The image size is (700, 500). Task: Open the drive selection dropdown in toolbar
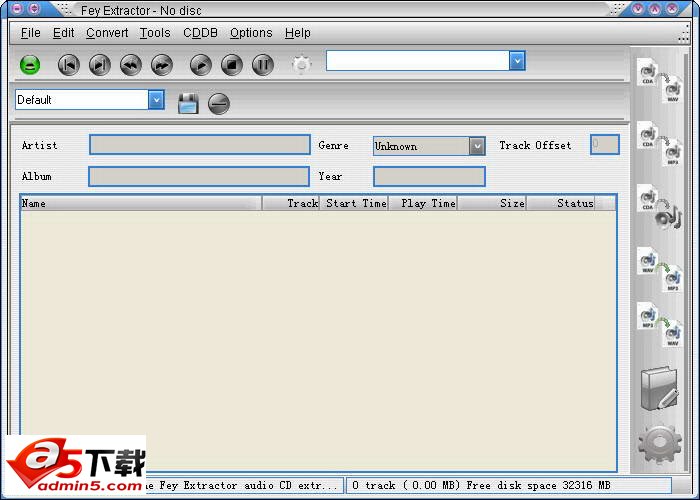pyautogui.click(x=516, y=61)
